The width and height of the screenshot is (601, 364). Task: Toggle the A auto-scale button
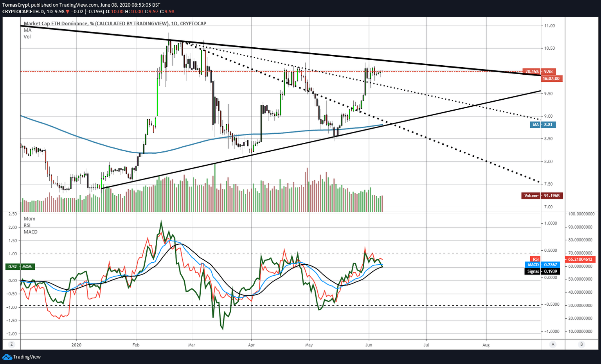pyautogui.click(x=553, y=344)
